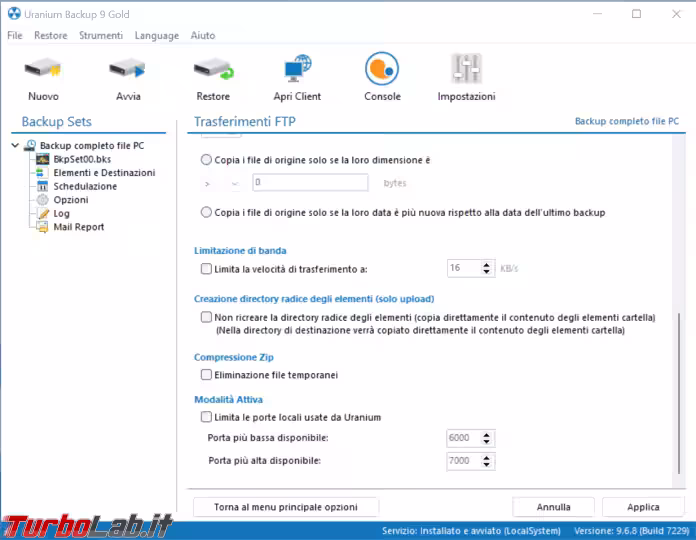Open the Restore toolbar icon

214,69
